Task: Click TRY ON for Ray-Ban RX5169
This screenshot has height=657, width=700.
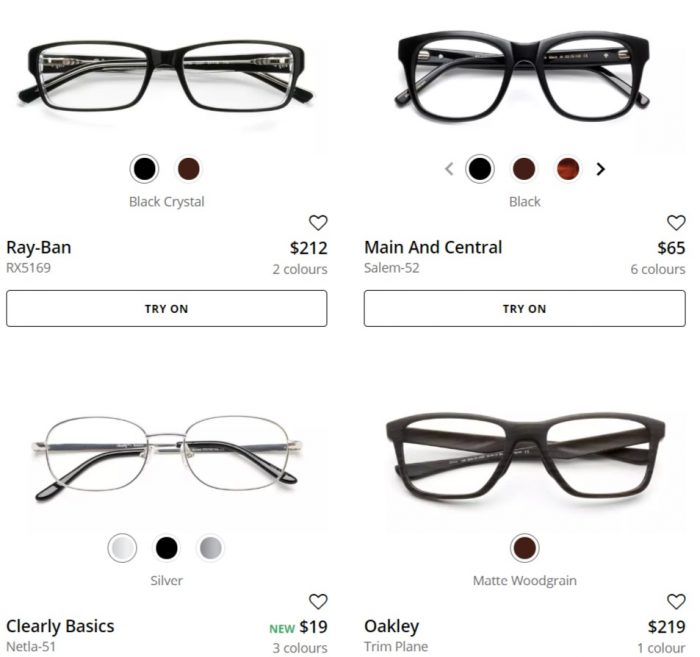Action: coord(167,308)
